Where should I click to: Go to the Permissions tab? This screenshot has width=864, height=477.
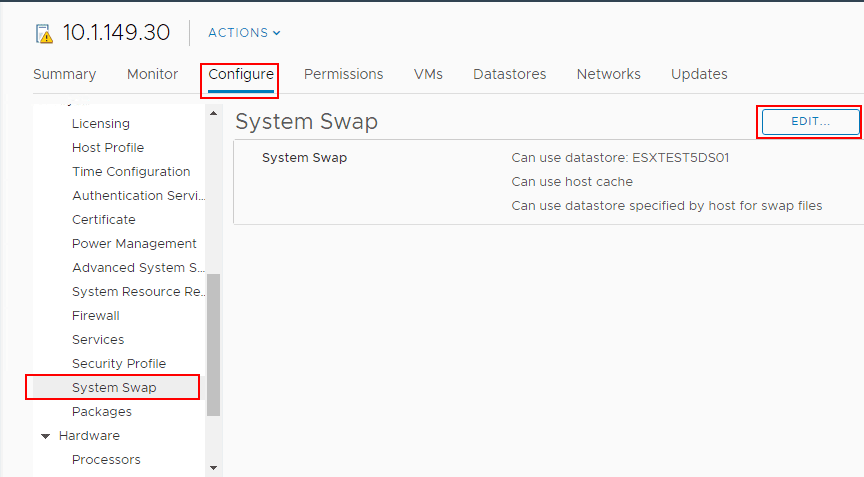click(x=343, y=74)
